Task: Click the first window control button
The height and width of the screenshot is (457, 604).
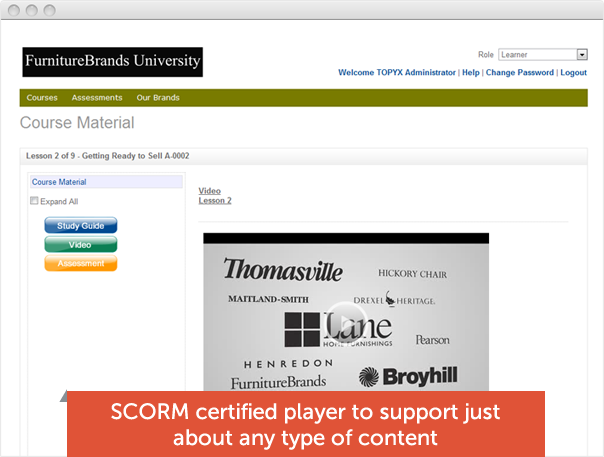Action: pyautogui.click(x=14, y=10)
